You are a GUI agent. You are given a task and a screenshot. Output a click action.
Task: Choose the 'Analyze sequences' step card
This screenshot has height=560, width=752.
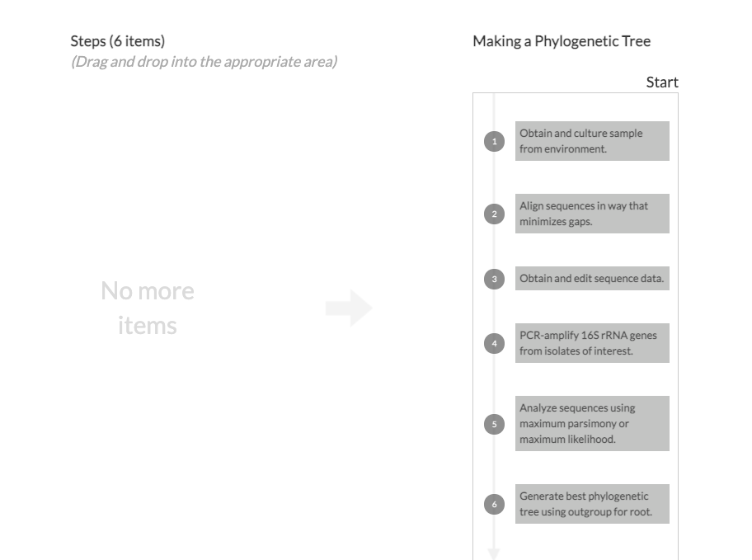(592, 424)
